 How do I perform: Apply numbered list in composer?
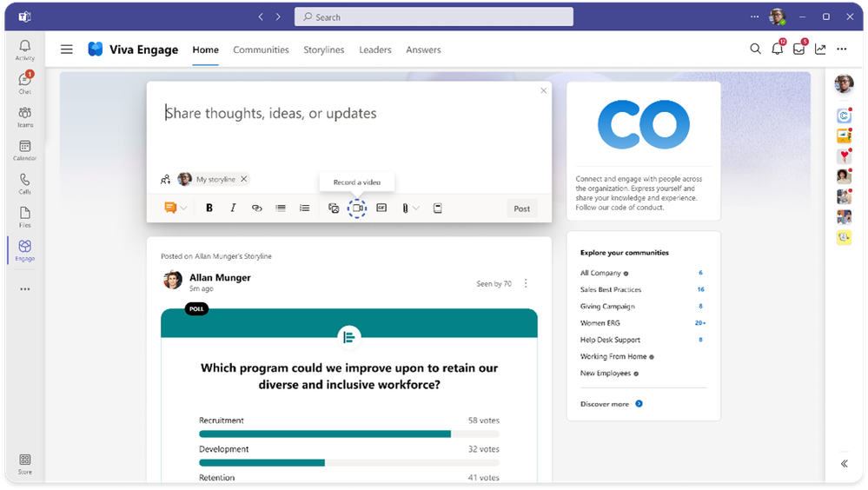304,209
